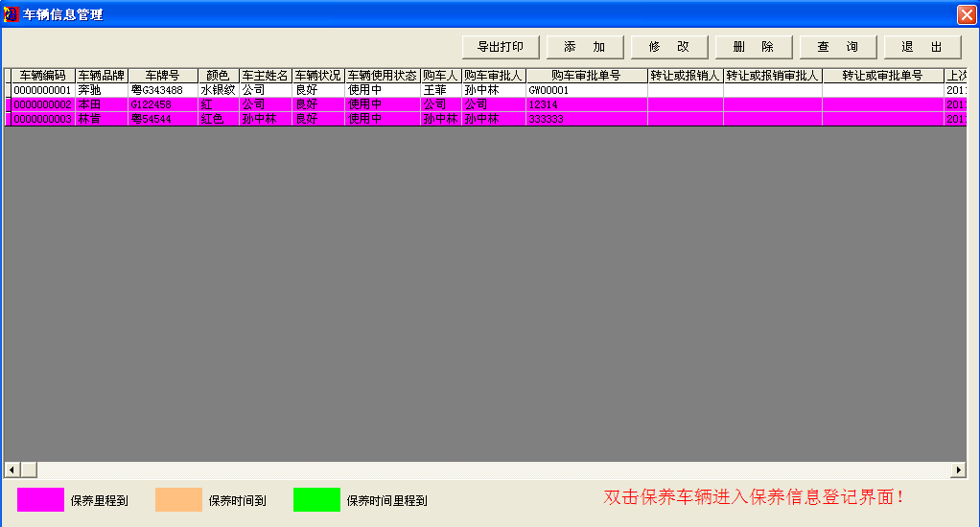Click the 车辆品牌 column header
This screenshot has height=527, width=980.
(102, 75)
